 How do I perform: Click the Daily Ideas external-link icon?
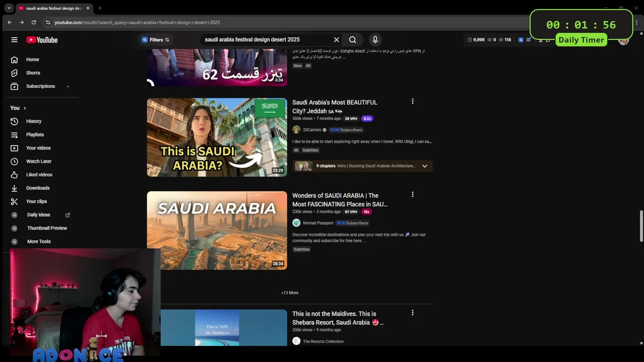tap(68, 215)
